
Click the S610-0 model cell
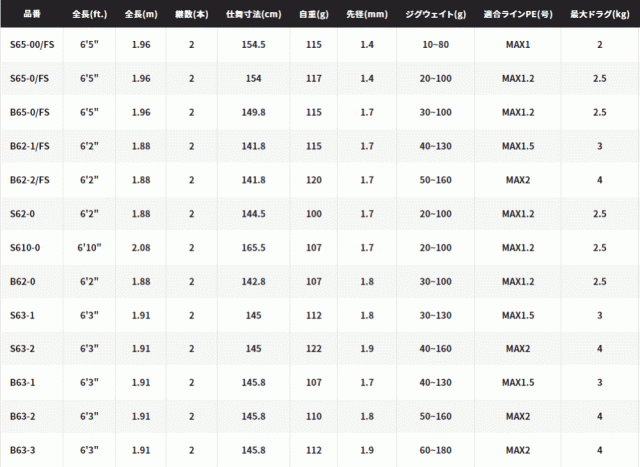[24, 247]
